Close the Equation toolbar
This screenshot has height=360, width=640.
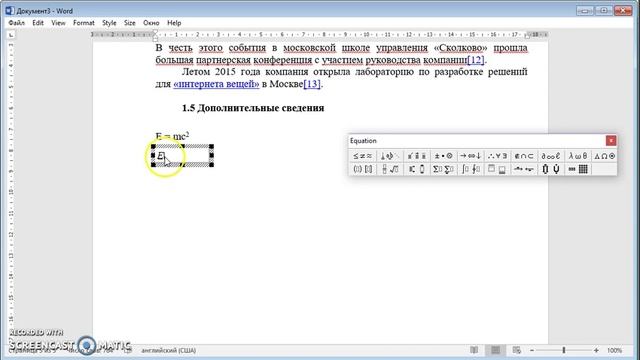tap(611, 141)
